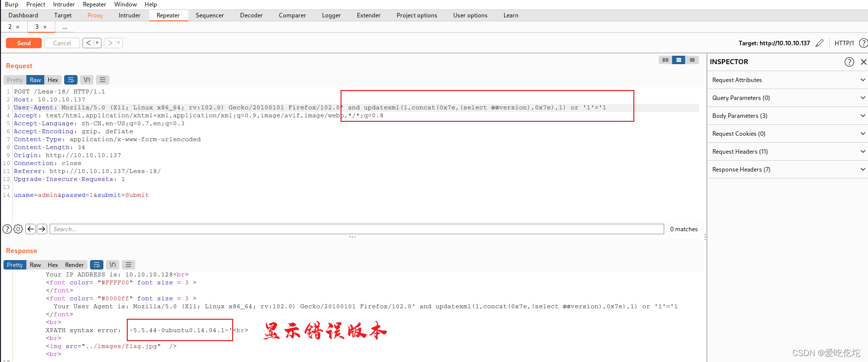Expand Request Attributes section
Viewport: 868px width, 362px height.
[x=787, y=80]
